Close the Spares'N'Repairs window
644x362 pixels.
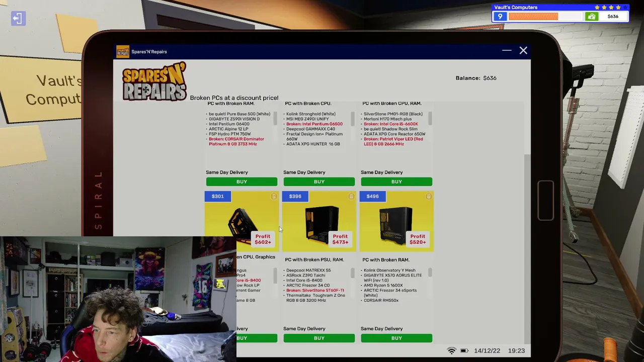pos(523,51)
